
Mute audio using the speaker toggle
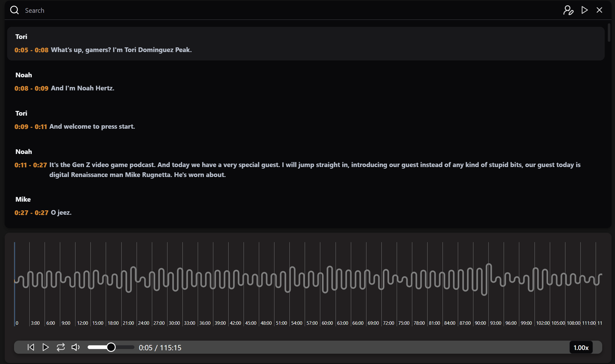(x=75, y=347)
